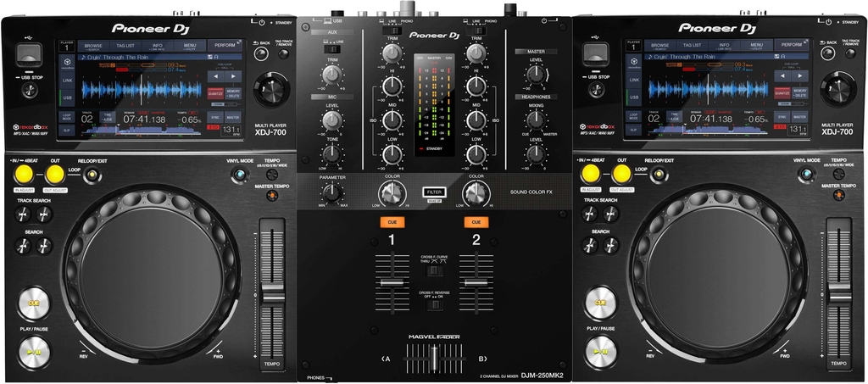Click RELOOP/EXIT on the right deck
The image size is (868, 384).
(658, 176)
